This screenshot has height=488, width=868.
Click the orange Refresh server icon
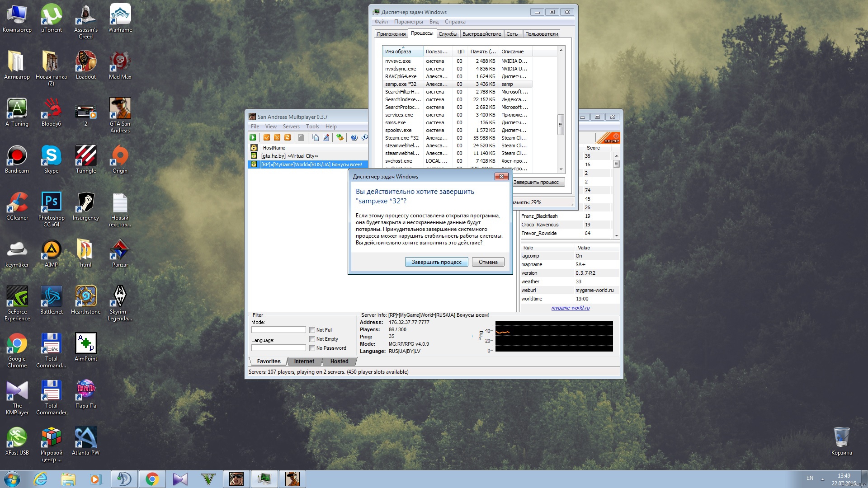288,137
